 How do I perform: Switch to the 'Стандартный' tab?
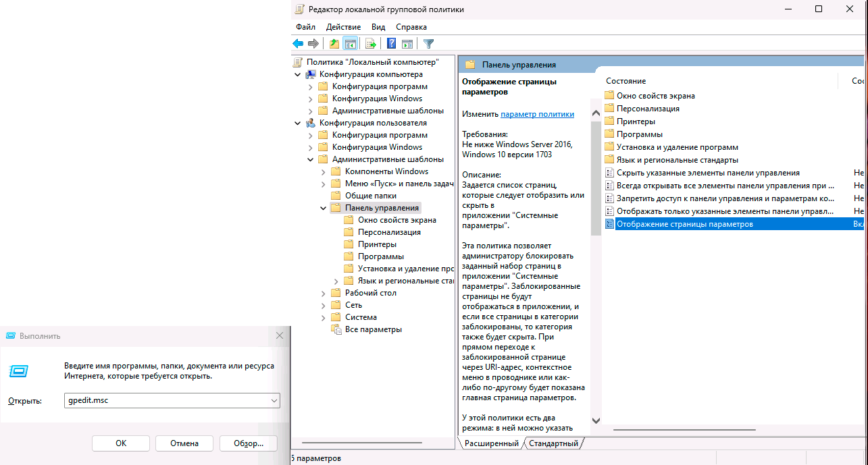(x=553, y=443)
